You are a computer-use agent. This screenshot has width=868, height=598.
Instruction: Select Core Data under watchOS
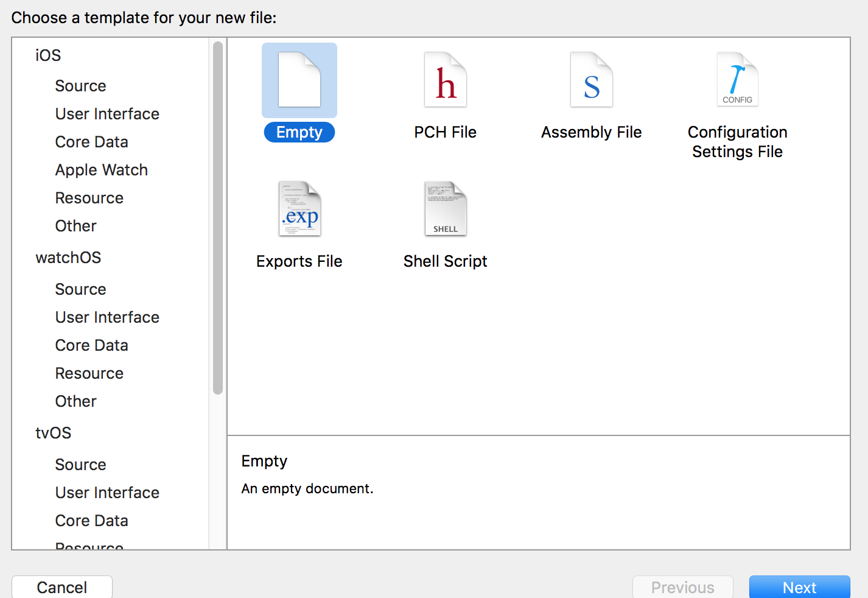click(x=91, y=345)
